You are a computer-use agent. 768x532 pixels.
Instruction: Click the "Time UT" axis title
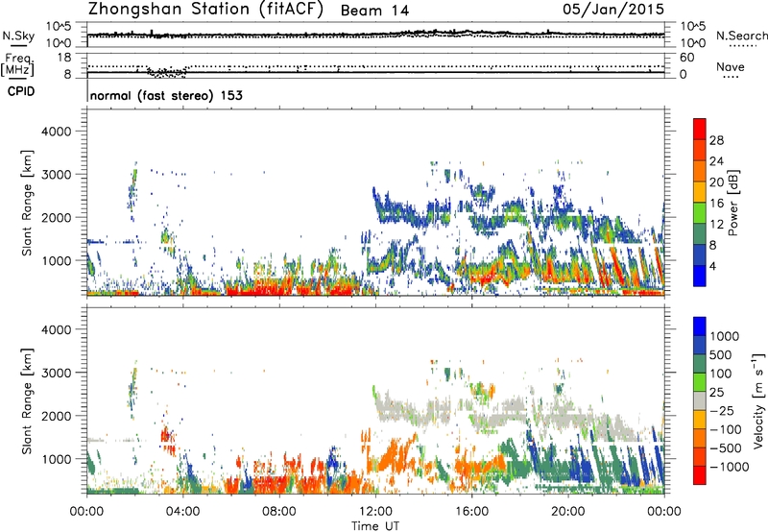[375, 526]
